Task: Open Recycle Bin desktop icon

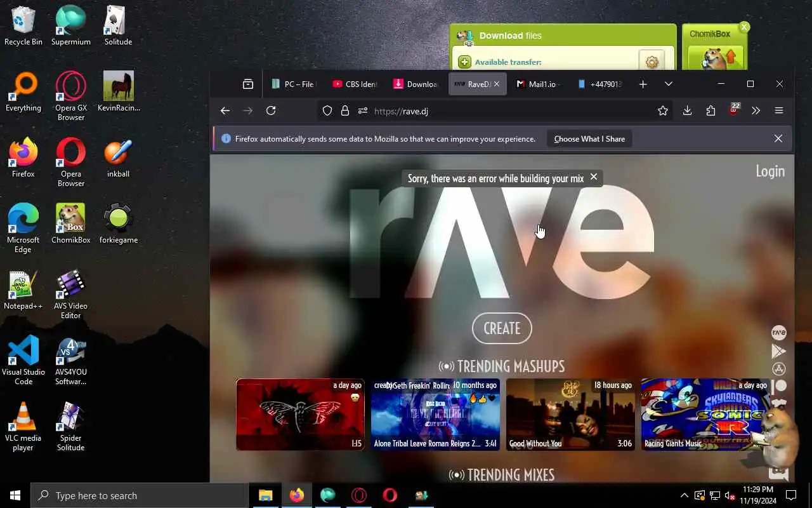Action: pos(23,25)
